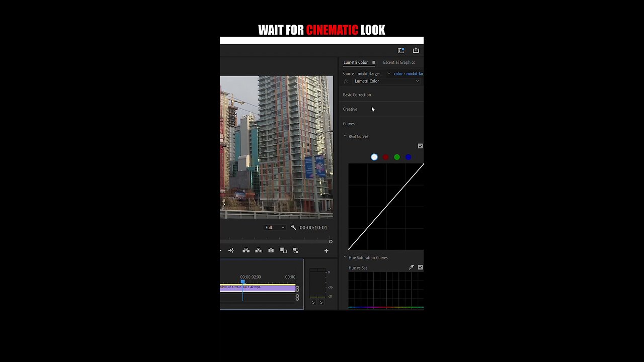Toggle the RGB Curves enable checkbox
The height and width of the screenshot is (362, 644).
(x=420, y=146)
